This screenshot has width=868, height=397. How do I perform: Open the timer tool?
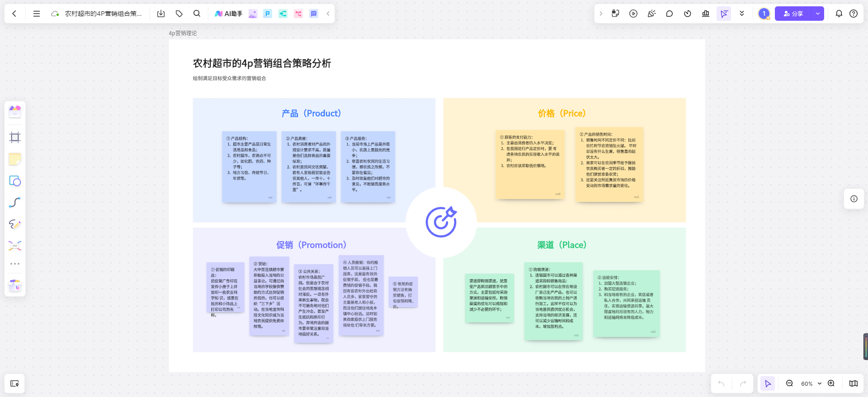pyautogui.click(x=688, y=14)
